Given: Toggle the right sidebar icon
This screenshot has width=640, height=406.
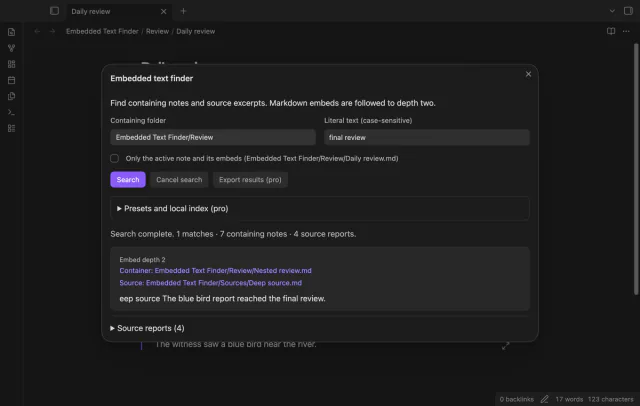Looking at the screenshot, I should click(628, 11).
